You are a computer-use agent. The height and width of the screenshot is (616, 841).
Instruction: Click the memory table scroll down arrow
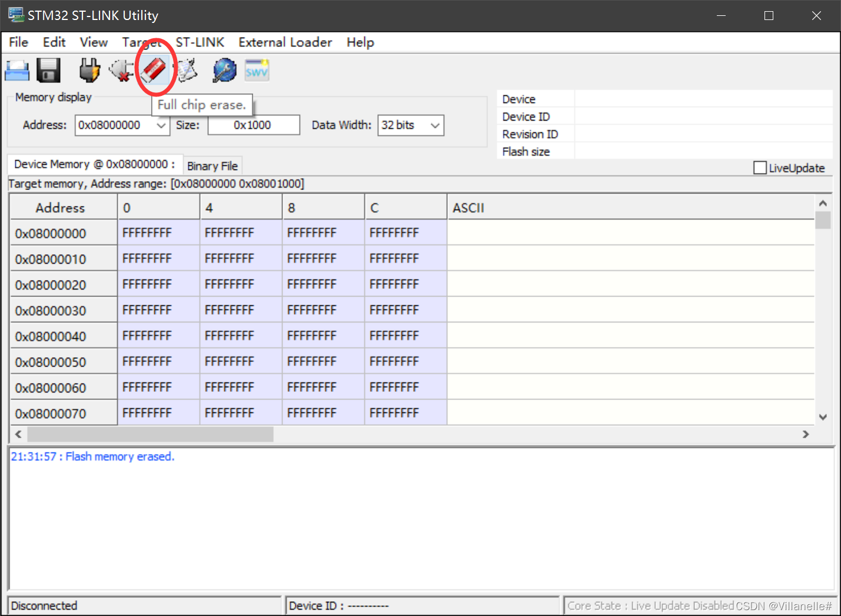(823, 417)
